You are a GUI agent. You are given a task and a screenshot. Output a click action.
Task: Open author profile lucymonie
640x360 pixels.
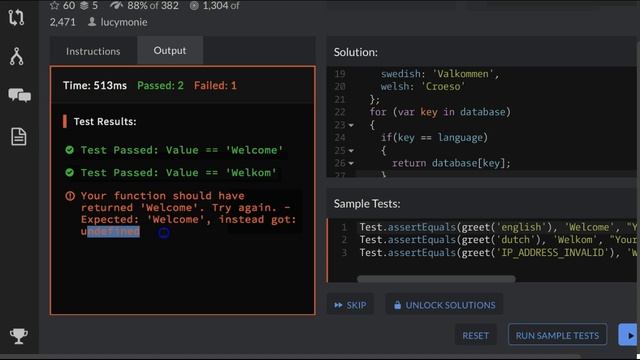[124, 22]
